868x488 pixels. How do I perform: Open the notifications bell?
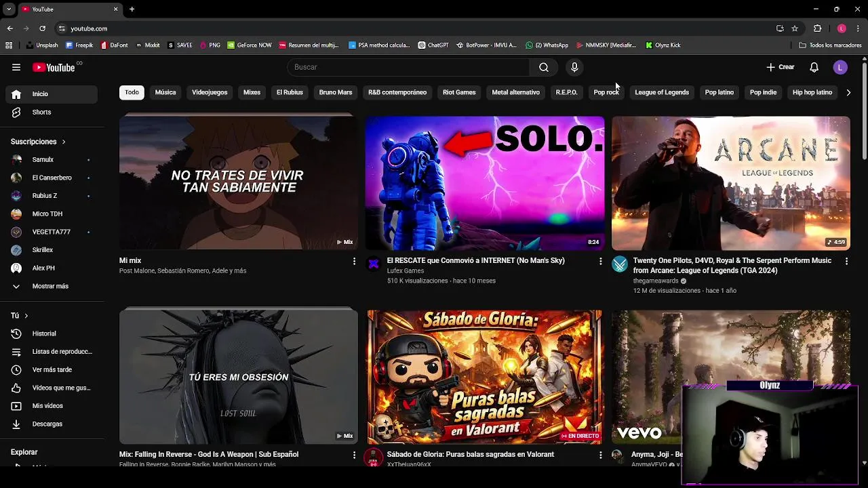814,67
